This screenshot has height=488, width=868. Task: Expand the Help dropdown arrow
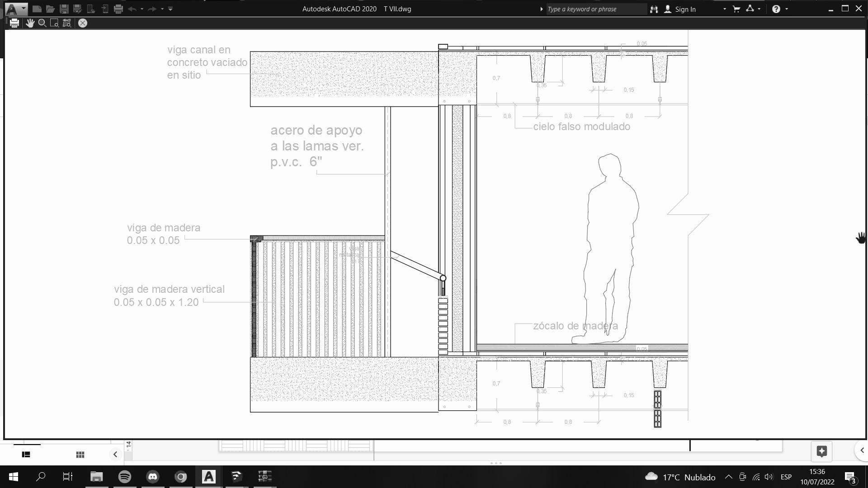(x=787, y=9)
